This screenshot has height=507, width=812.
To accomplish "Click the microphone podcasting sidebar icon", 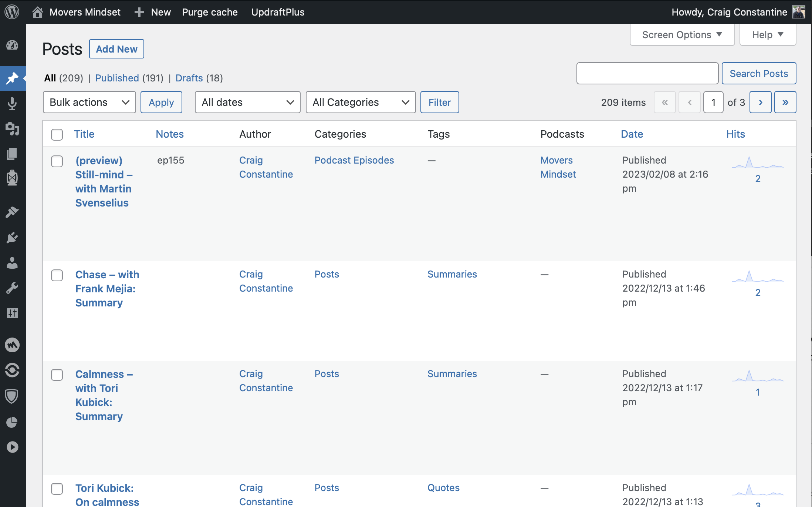I will (x=12, y=104).
